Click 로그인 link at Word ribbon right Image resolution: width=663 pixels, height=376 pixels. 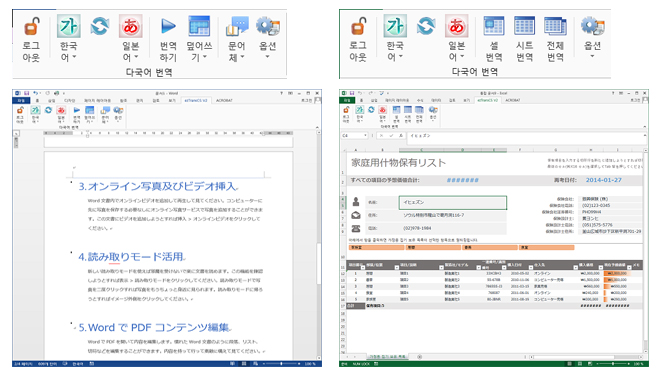point(307,101)
